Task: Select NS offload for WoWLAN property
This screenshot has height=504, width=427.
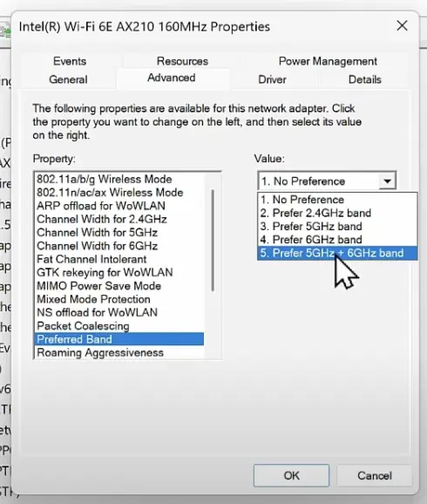Action: point(119,312)
